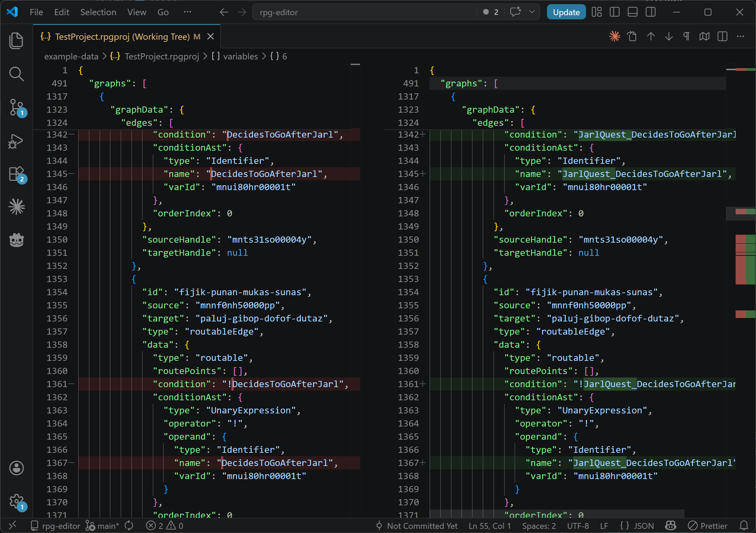Go to previous change arrow up
The height and width of the screenshot is (533, 756).
point(651,36)
